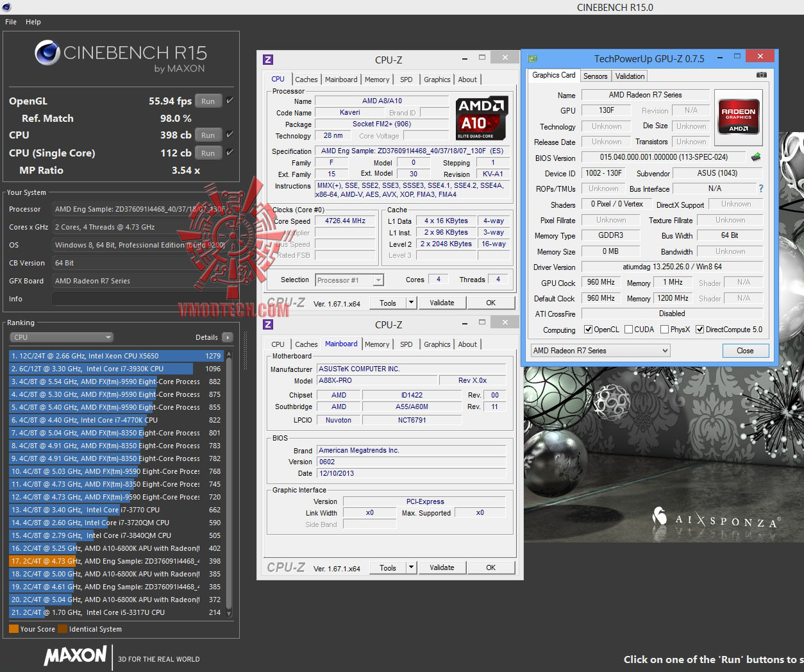The width and height of the screenshot is (804, 672).
Task: Switch to Memory tab in top CPU-Z
Action: pos(377,80)
